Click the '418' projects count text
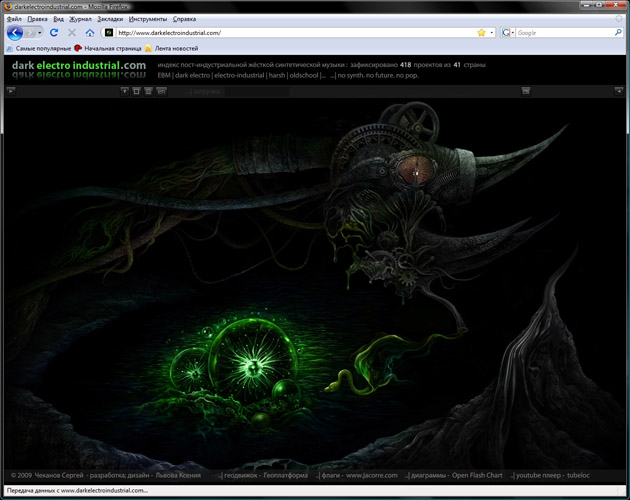630x500 pixels. 405,65
